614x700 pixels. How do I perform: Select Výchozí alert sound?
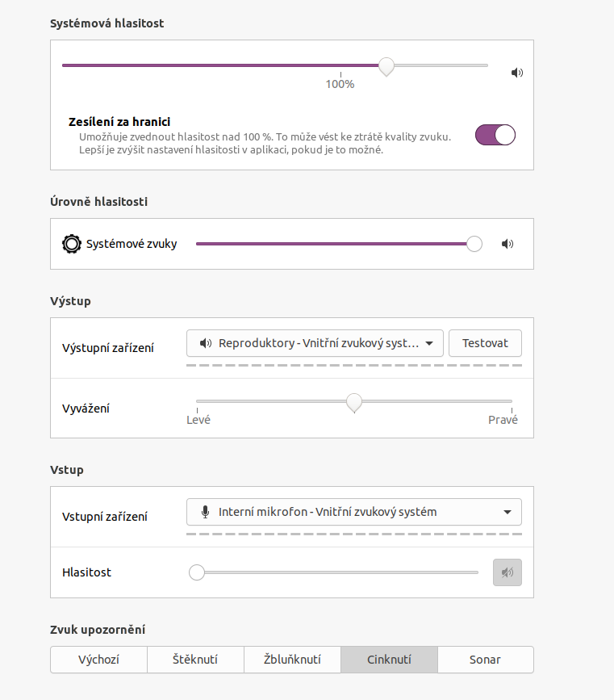tap(98, 660)
